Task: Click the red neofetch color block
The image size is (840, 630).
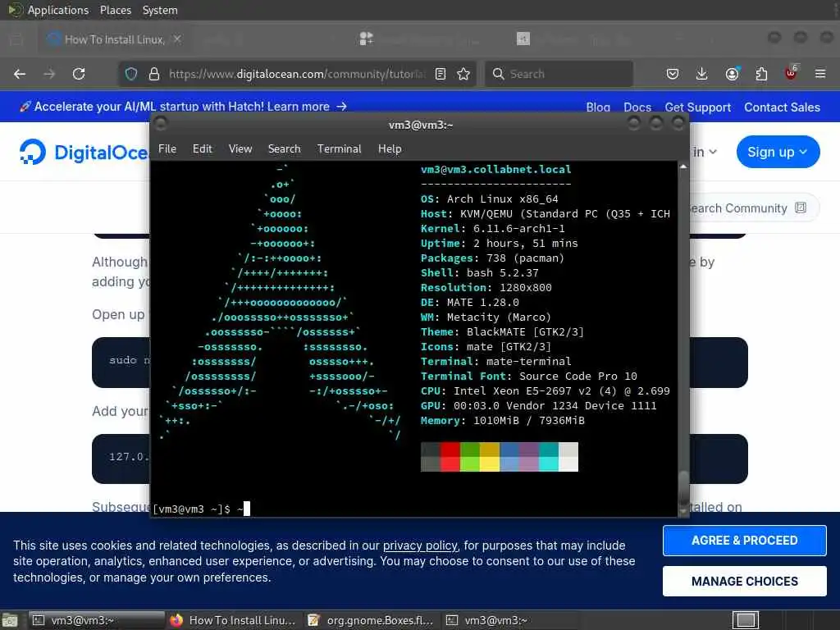Action: pyautogui.click(x=450, y=457)
